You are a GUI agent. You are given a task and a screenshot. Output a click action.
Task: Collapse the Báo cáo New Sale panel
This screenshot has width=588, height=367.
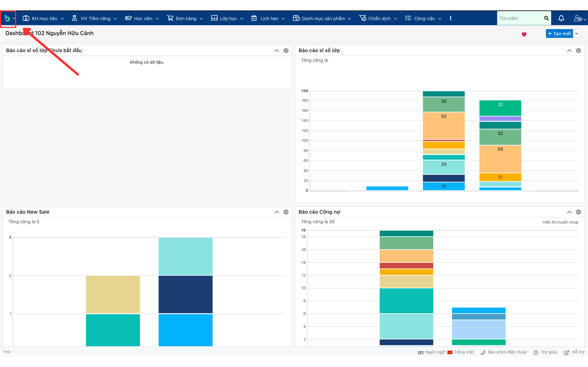[277, 212]
